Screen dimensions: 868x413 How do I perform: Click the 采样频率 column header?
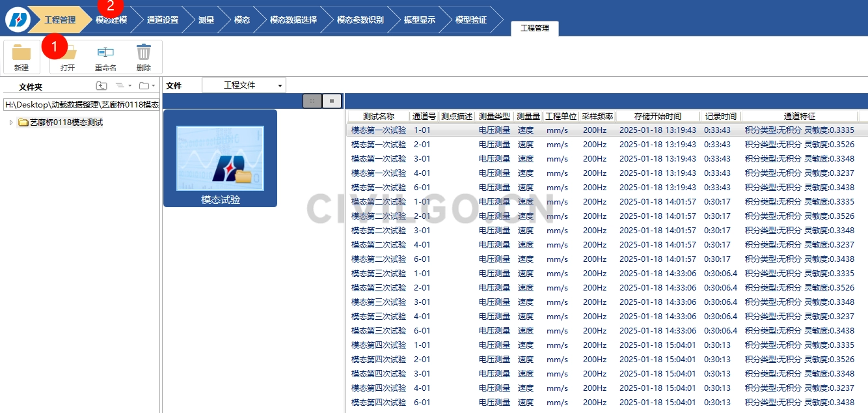[597, 116]
